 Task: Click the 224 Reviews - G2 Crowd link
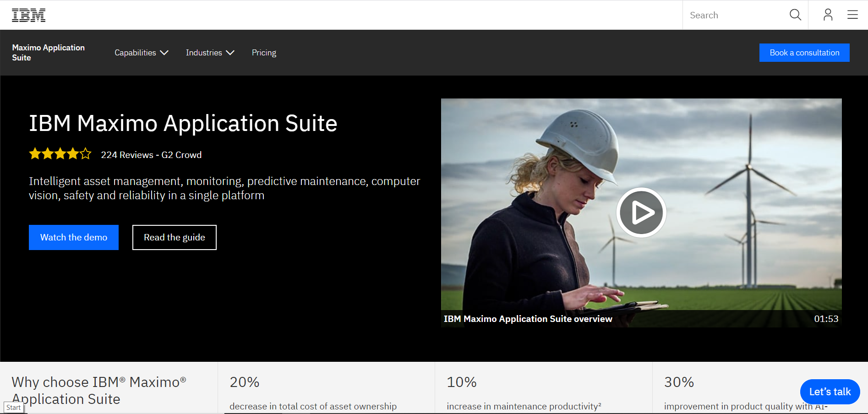pyautogui.click(x=151, y=155)
